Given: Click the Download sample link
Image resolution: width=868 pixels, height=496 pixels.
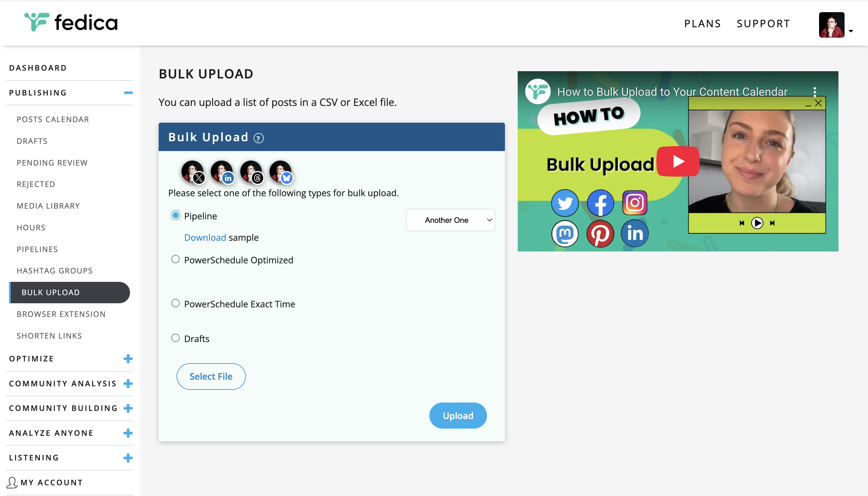Looking at the screenshot, I should pyautogui.click(x=205, y=238).
